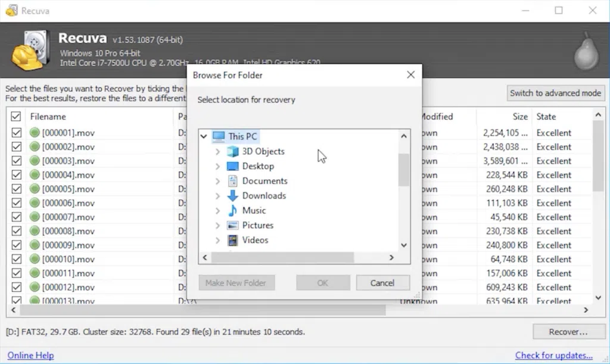The image size is (610, 364).
Task: Untick the checkbox for [000007].mov
Action: (x=16, y=217)
